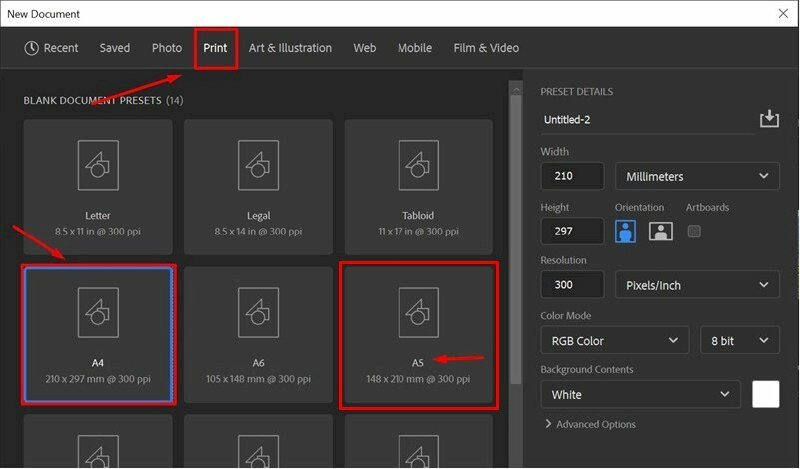
Task: Open the 8 bit depth dropdown
Action: (x=740, y=340)
